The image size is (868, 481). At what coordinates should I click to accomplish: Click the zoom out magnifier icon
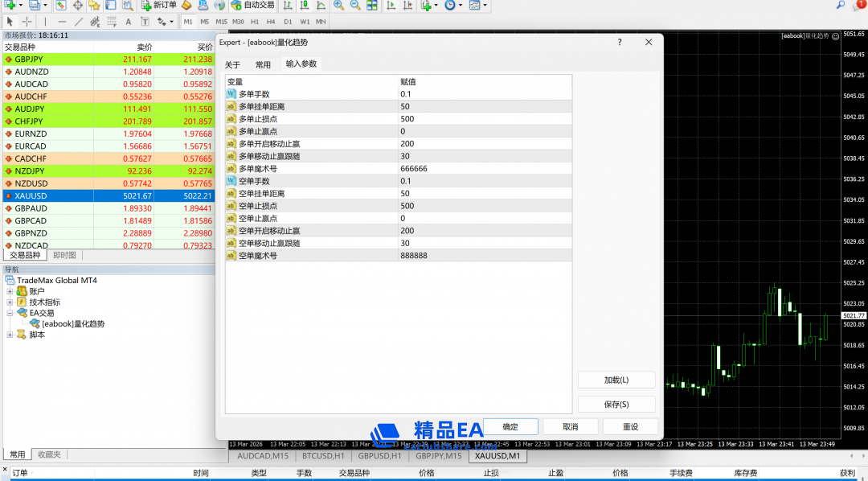pos(355,5)
